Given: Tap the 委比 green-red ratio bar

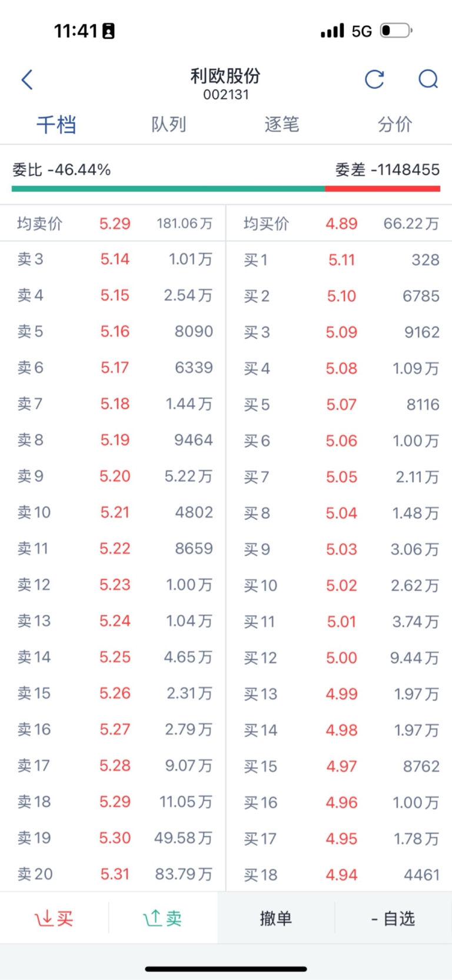Looking at the screenshot, I should coord(226,189).
